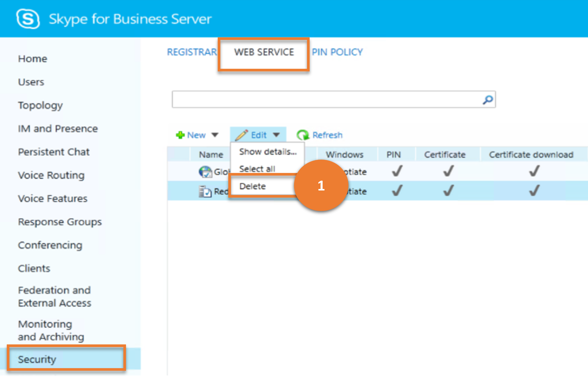Click the Skype for Business logo icon

click(x=28, y=19)
